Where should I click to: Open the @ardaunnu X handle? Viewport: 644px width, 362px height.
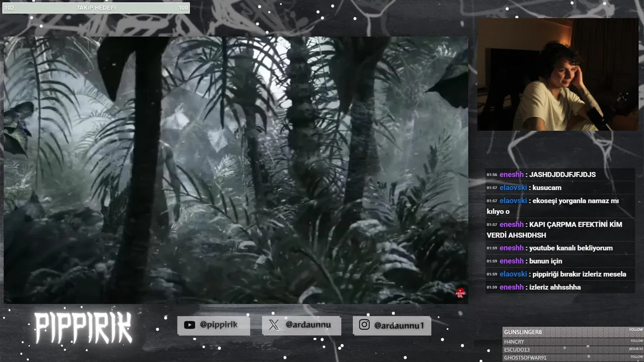click(x=308, y=325)
